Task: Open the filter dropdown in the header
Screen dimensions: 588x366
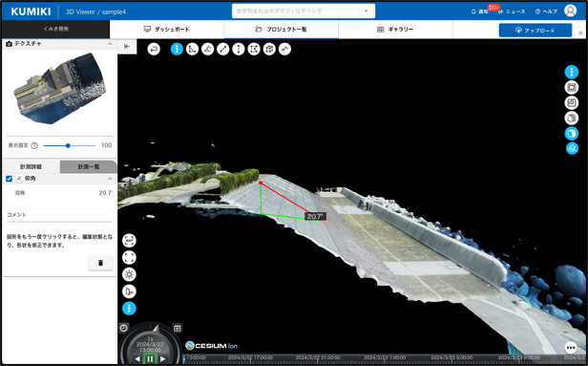Action: [x=366, y=11]
